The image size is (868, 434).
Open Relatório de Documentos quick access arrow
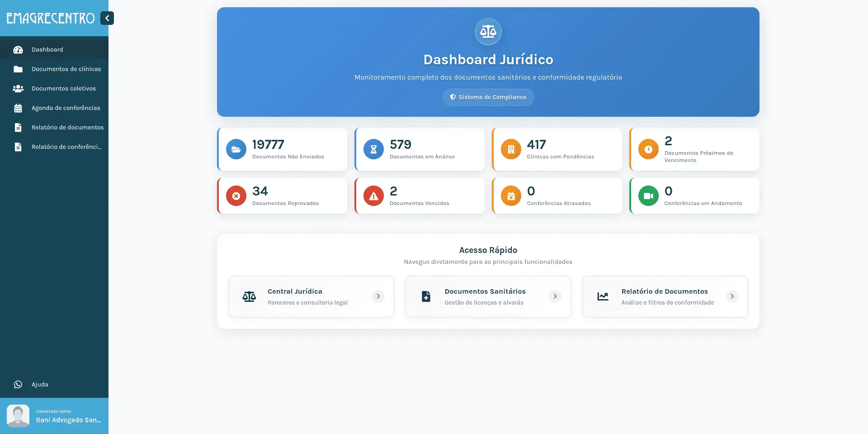coord(731,296)
